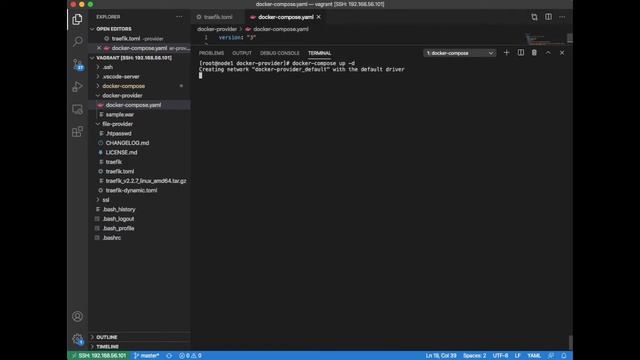
Task: Click the notifications bell in status bar
Action: tap(564, 356)
